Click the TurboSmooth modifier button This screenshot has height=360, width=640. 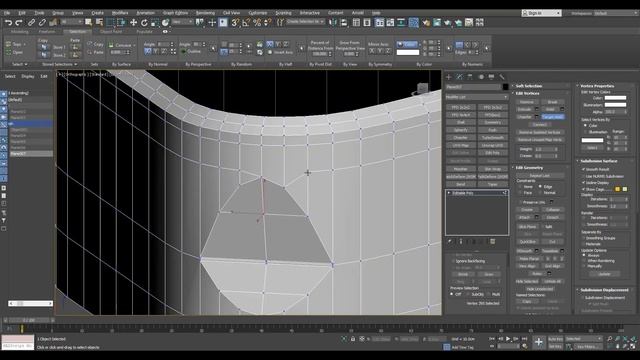click(493, 138)
